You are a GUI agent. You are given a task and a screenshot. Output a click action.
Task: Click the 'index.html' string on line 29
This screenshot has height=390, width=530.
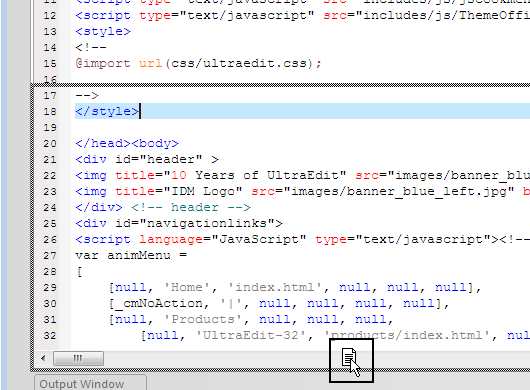(274, 287)
